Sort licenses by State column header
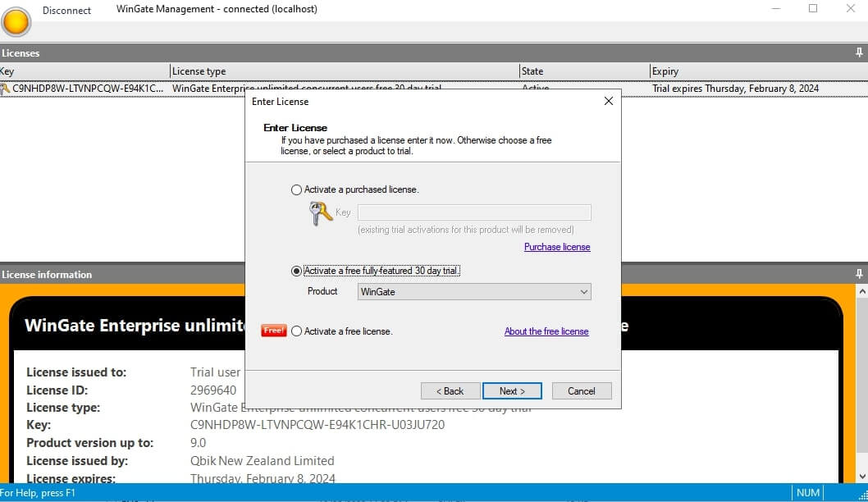The image size is (868, 502). point(585,71)
